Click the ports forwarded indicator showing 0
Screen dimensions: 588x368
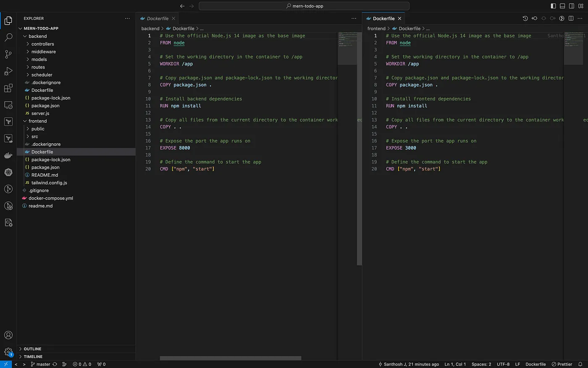[101, 364]
